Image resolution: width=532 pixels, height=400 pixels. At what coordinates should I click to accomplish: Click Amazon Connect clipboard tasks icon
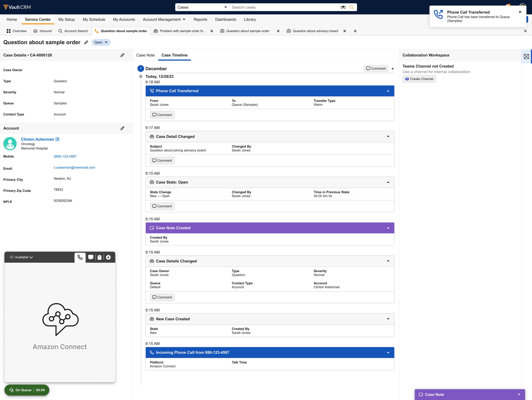[100, 257]
